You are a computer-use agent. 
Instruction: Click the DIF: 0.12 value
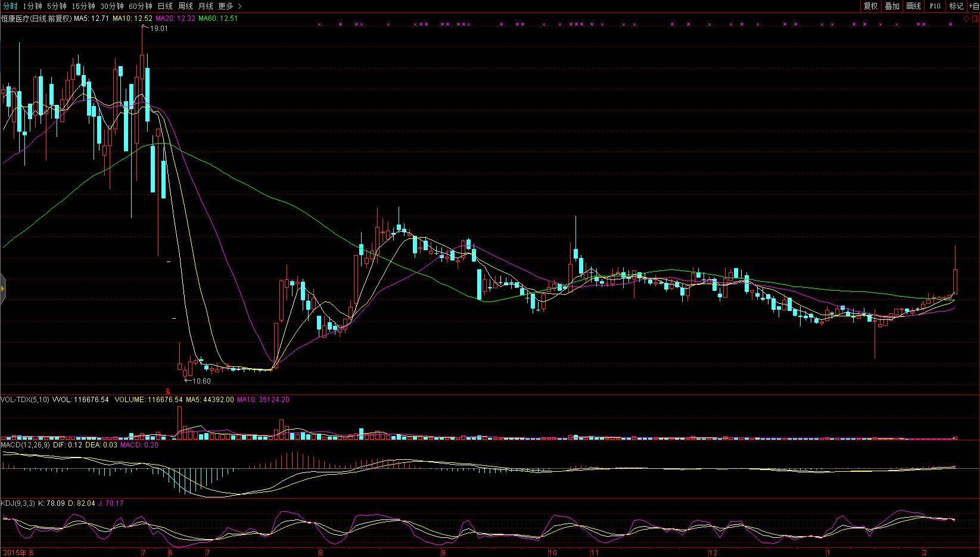tap(67, 445)
